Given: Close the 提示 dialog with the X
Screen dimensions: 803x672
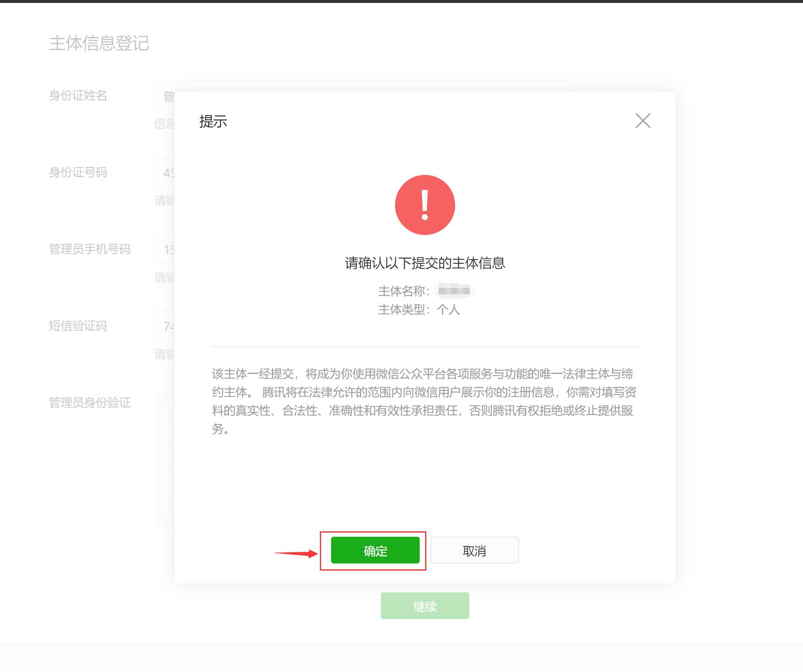Looking at the screenshot, I should click(x=643, y=121).
